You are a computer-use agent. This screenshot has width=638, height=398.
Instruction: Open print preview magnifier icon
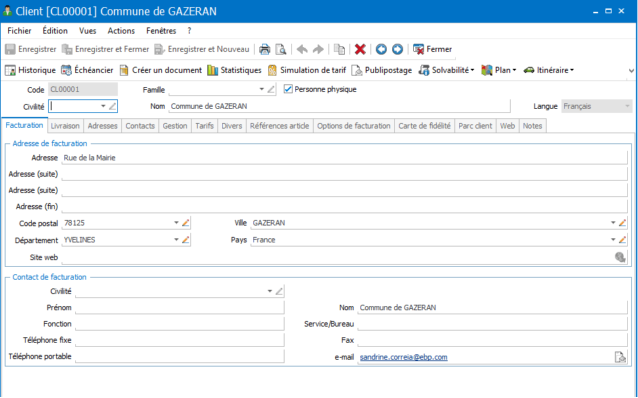(281, 49)
